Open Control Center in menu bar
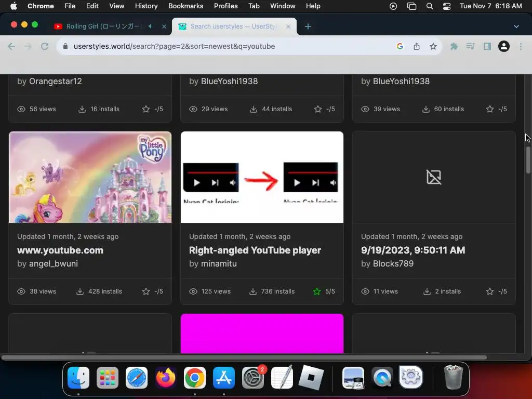 [x=447, y=6]
